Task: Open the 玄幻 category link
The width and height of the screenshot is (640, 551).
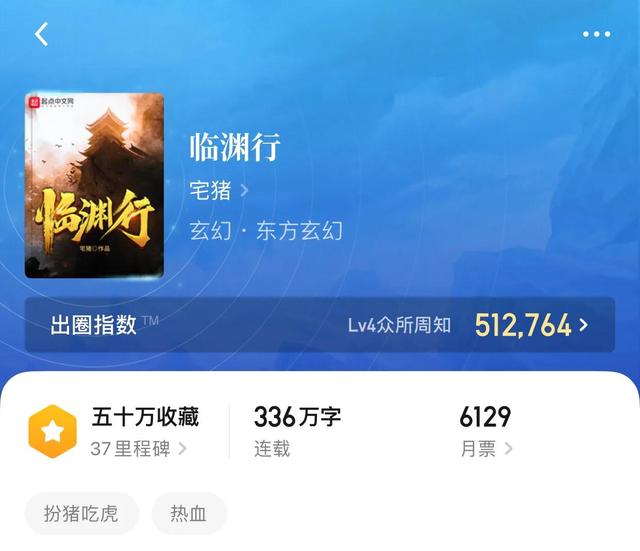Action: (x=210, y=231)
